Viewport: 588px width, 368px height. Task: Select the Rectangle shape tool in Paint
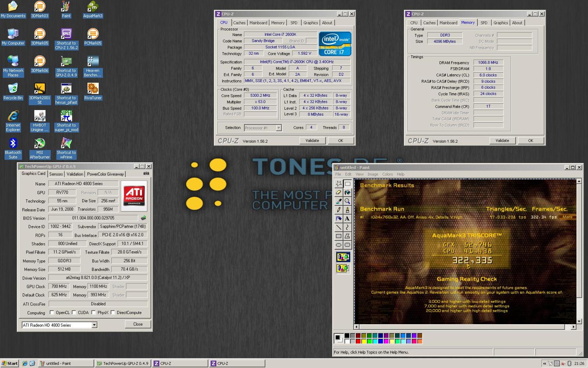point(338,236)
